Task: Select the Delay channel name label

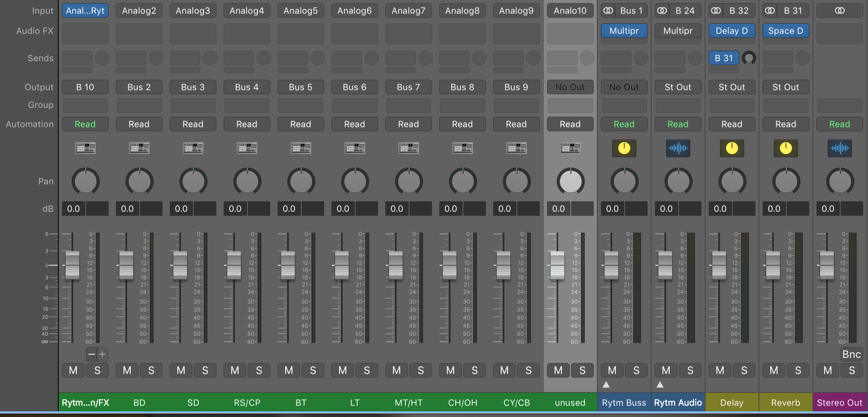Action: [x=732, y=403]
